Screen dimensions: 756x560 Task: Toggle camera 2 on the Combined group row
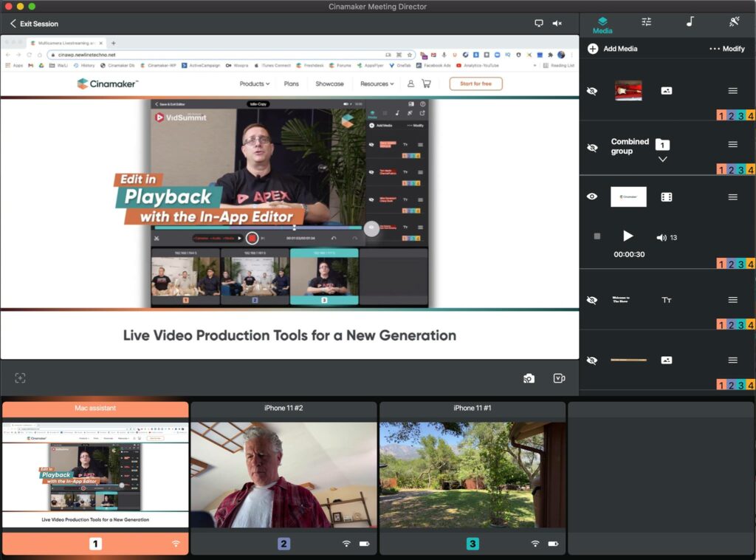click(x=731, y=169)
